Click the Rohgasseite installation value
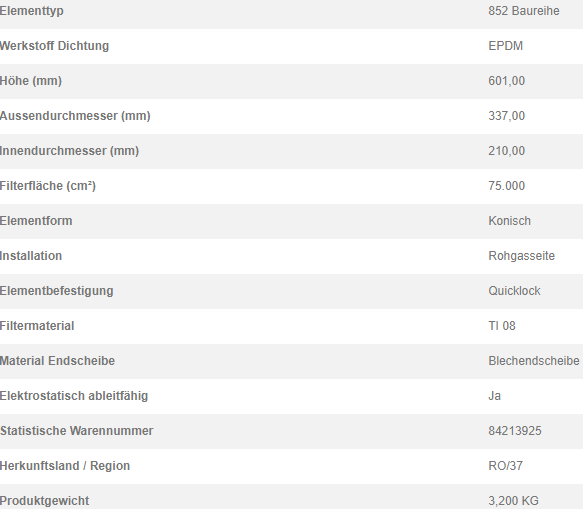 click(x=521, y=256)
